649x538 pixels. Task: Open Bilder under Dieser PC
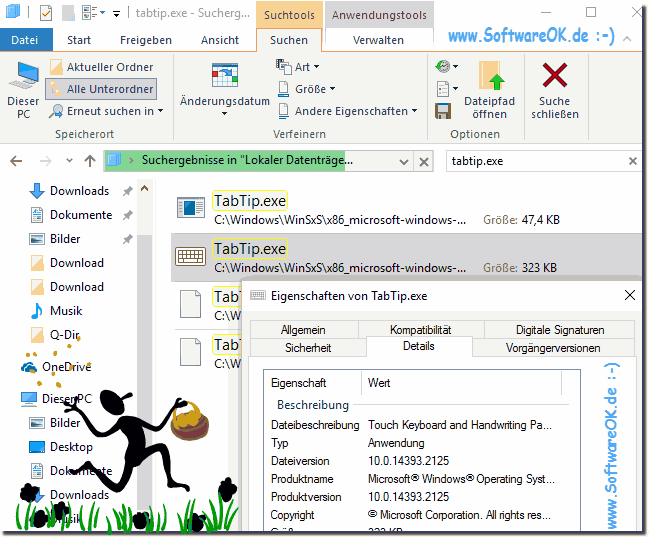pyautogui.click(x=55, y=423)
